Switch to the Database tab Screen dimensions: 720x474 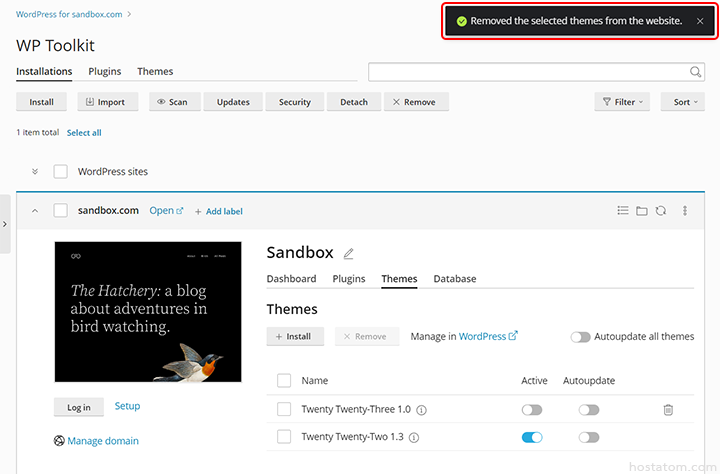click(x=454, y=279)
